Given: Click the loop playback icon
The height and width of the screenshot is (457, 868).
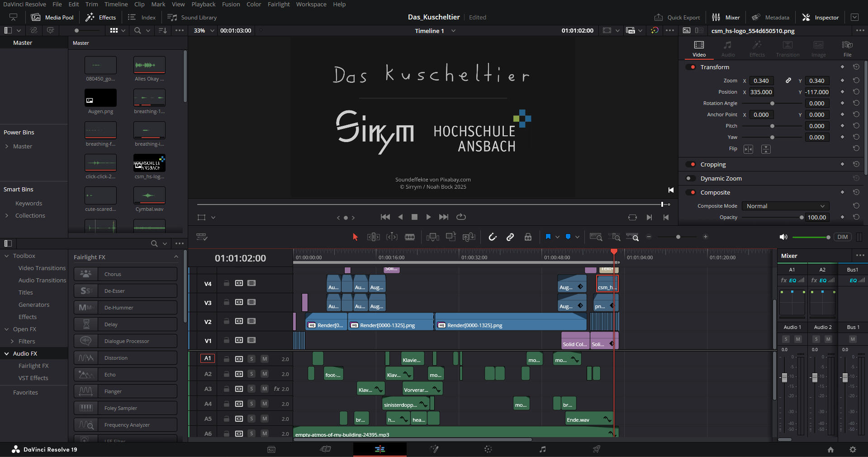Looking at the screenshot, I should [461, 217].
